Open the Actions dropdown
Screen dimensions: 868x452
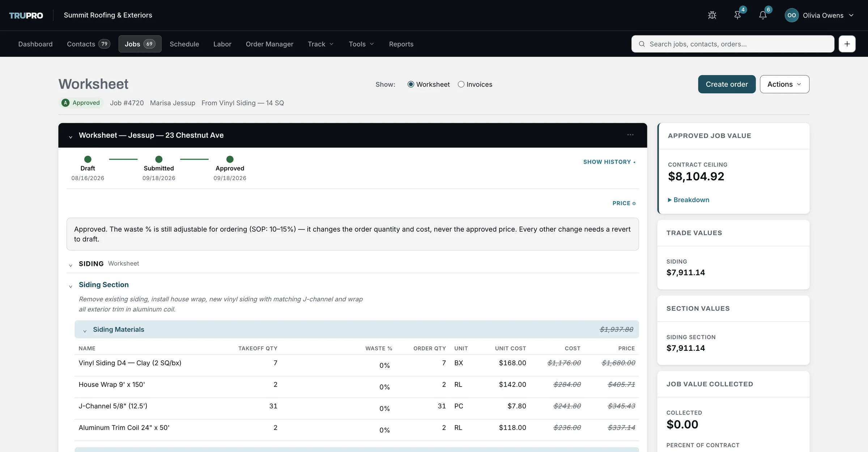coord(784,84)
